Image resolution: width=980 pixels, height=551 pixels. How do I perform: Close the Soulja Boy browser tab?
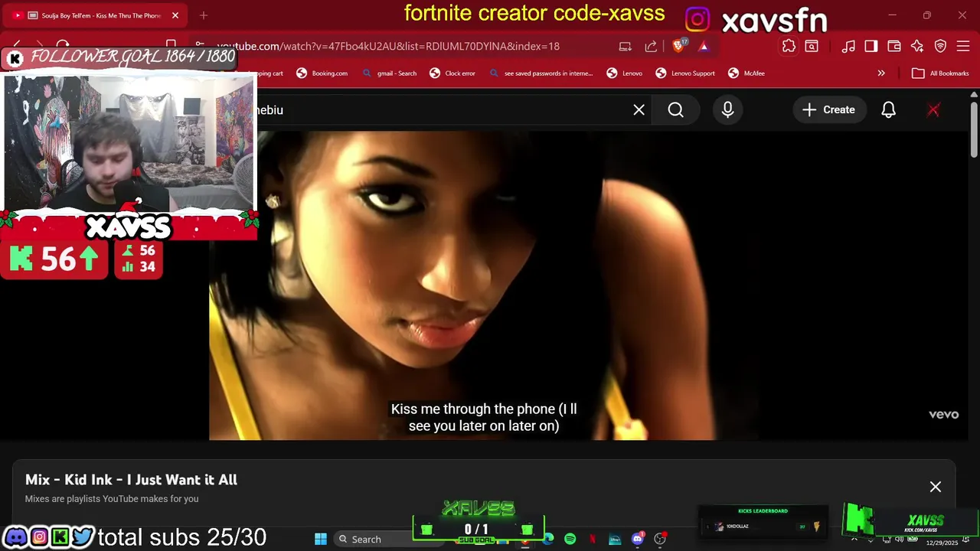pos(175,15)
